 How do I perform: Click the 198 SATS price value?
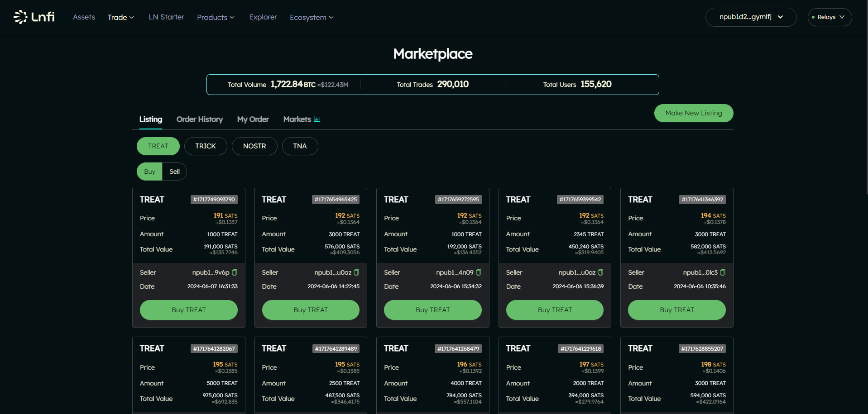tap(713, 365)
